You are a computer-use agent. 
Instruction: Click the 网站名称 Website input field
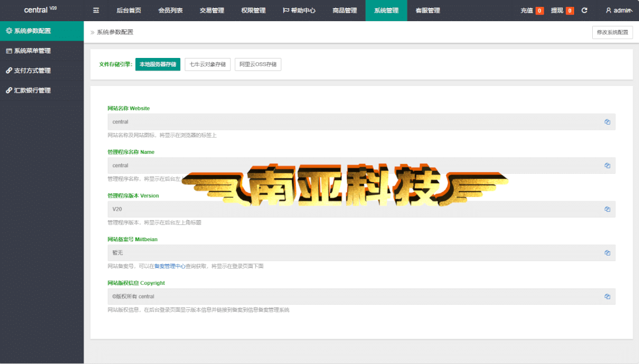coord(361,122)
